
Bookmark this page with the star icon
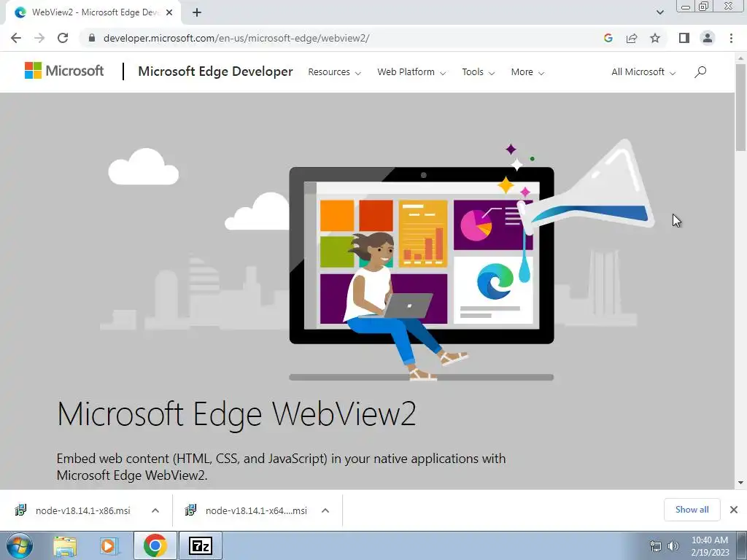coord(655,38)
